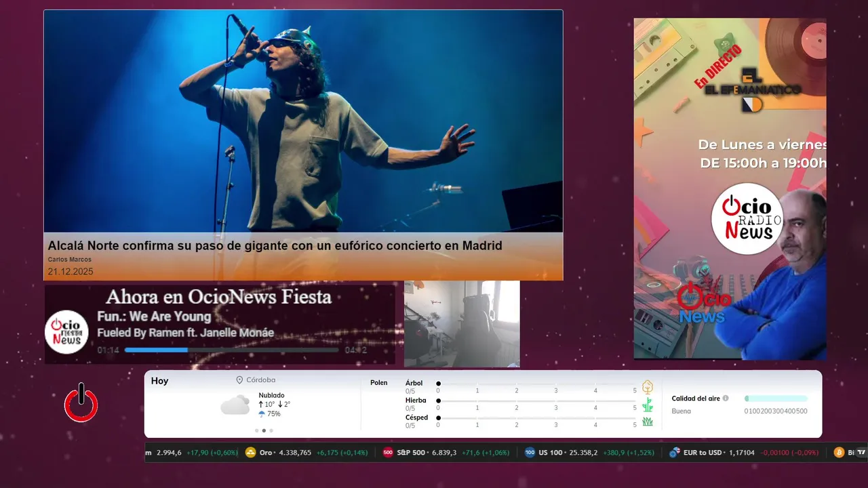The height and width of the screenshot is (488, 868).
Task: Select the third weather carousel dot
Action: point(271,430)
